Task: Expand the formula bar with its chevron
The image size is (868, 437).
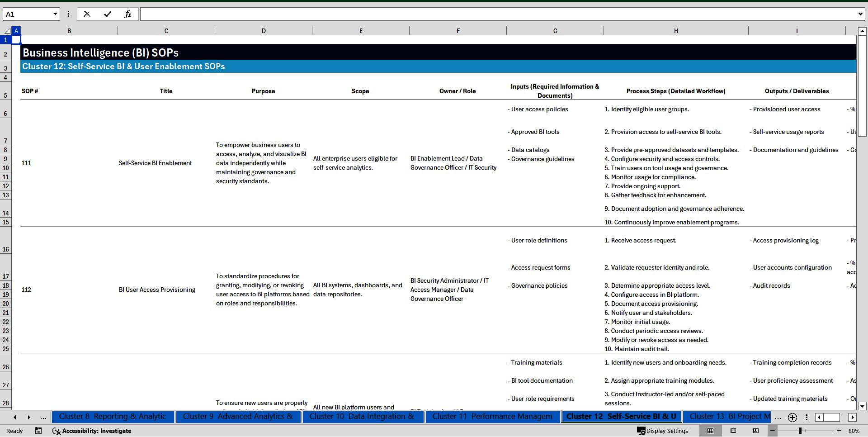Action: click(860, 14)
